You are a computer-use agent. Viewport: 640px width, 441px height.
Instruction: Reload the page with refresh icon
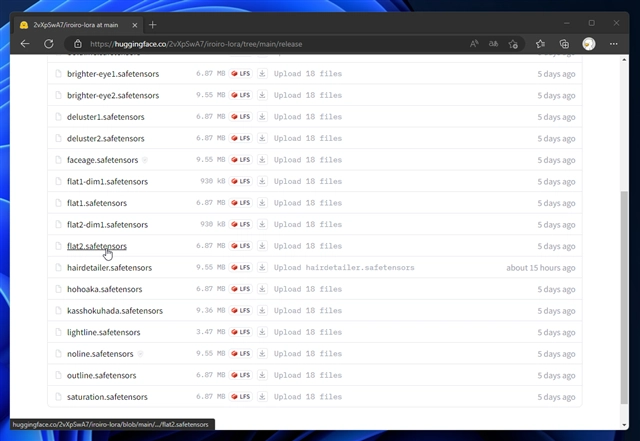[49, 44]
